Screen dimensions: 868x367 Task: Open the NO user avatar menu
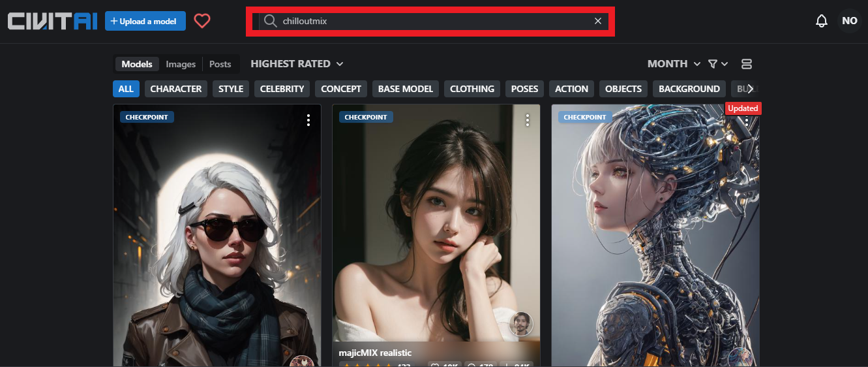(x=850, y=21)
